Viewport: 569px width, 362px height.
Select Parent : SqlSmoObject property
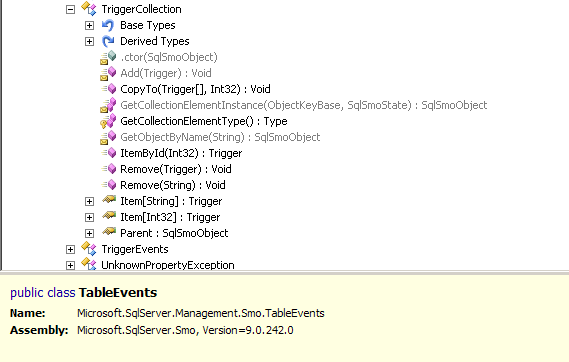point(174,233)
